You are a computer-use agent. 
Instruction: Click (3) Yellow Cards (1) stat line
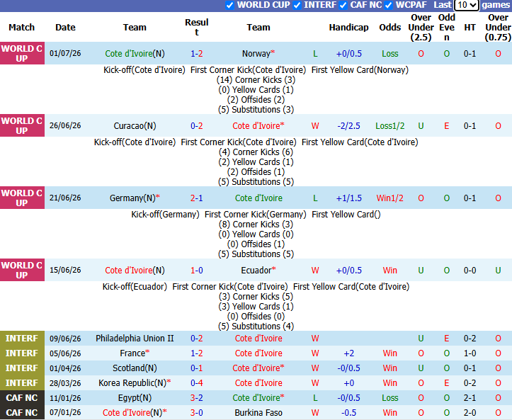pyautogui.click(x=256, y=307)
